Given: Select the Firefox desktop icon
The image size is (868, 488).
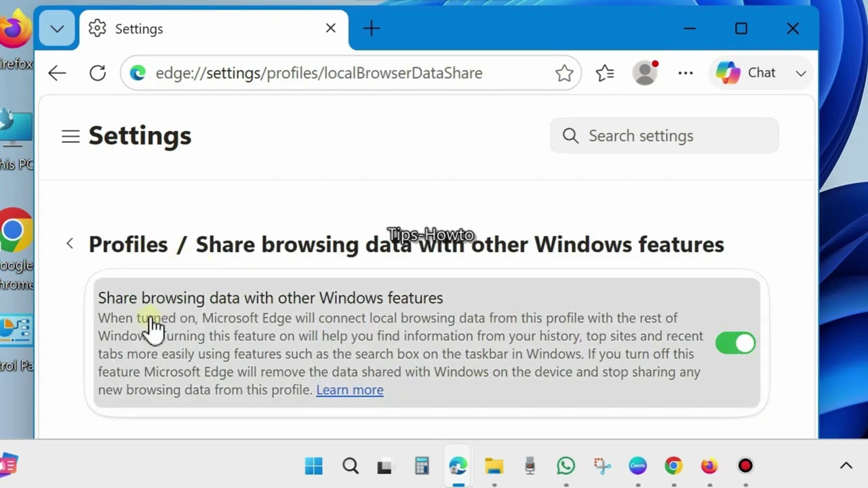Looking at the screenshot, I should click(x=15, y=41).
